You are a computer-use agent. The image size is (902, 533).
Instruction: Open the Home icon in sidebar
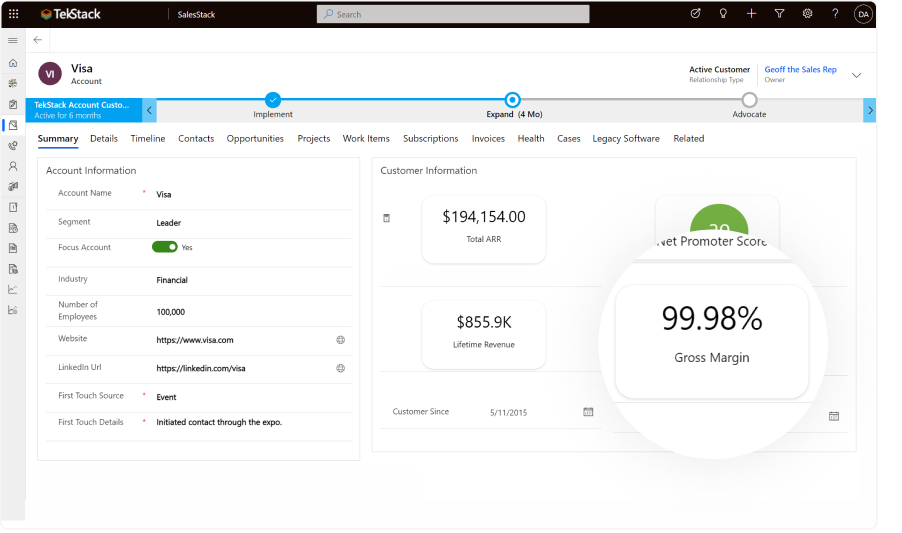13,63
